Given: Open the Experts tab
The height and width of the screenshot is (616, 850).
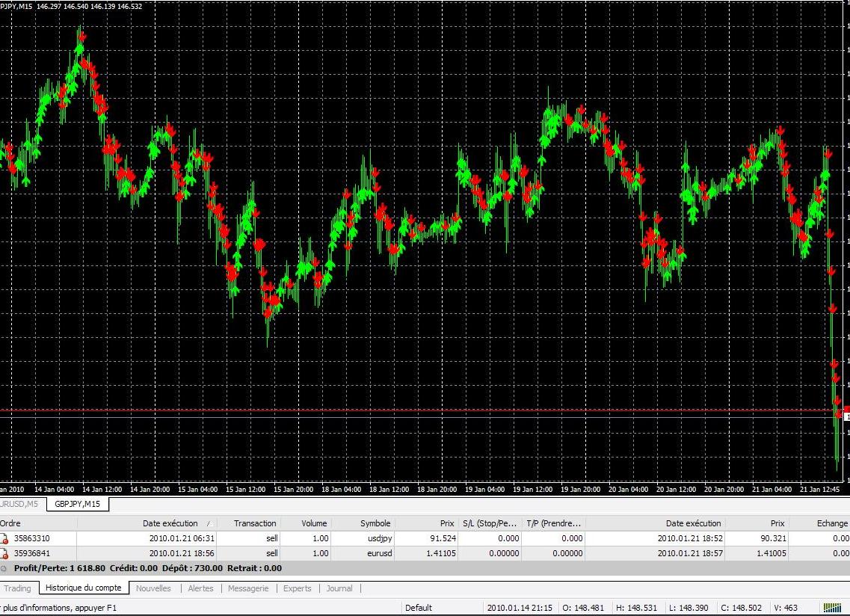Looking at the screenshot, I should (297, 588).
